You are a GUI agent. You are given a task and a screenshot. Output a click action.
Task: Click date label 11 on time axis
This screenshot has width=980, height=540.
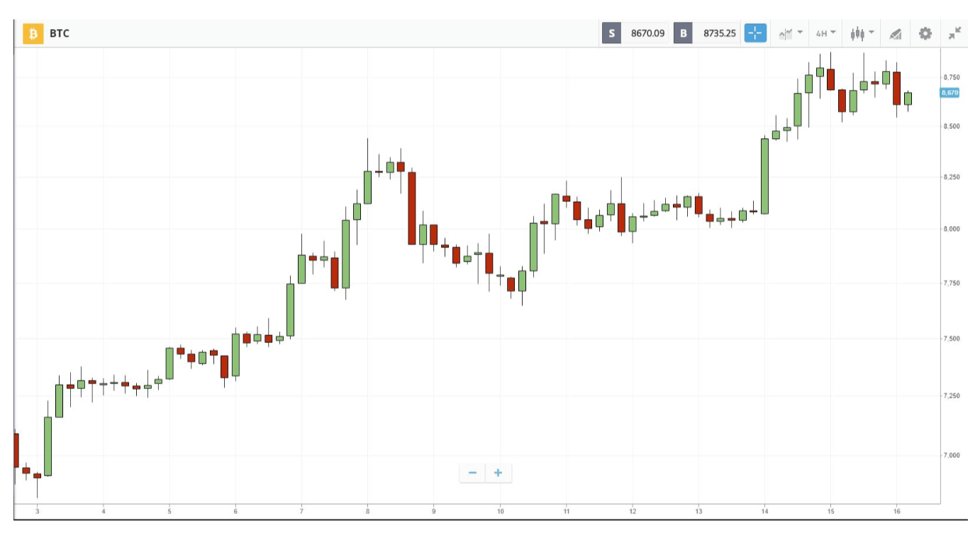click(x=566, y=511)
